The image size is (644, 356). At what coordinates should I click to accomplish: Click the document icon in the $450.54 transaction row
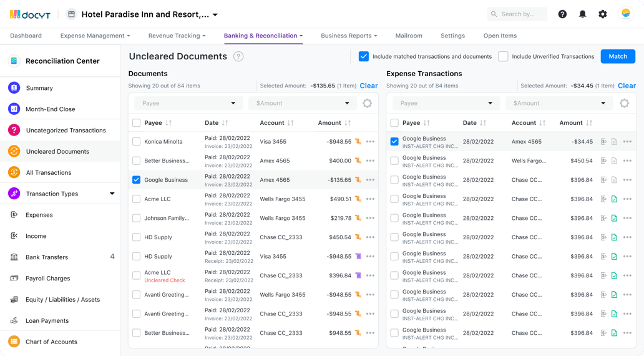coord(614,161)
